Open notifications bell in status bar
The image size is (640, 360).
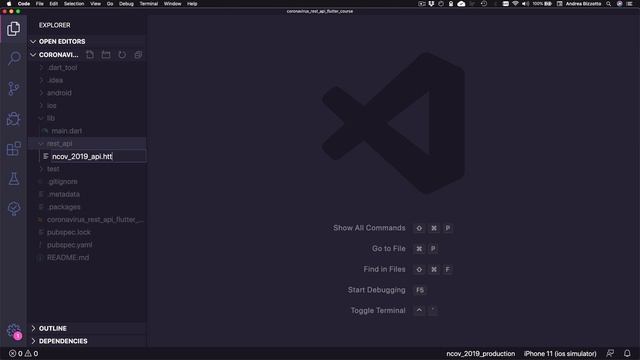click(627, 353)
